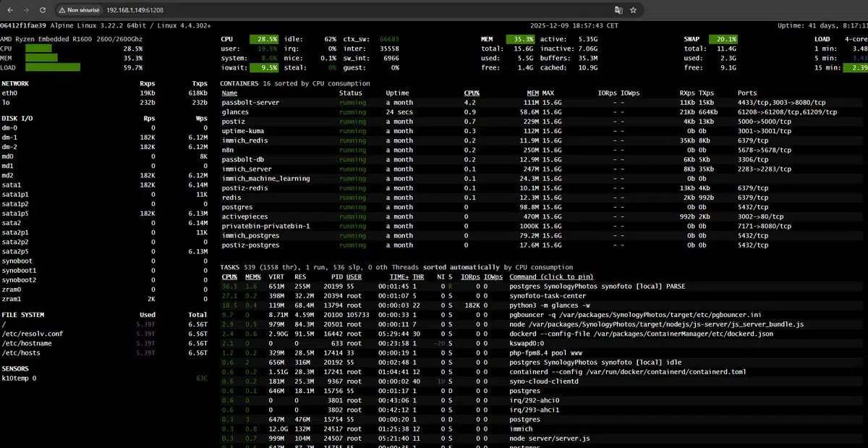Sort the tasks list by MEM%
This screenshot has width=868, height=448.
(x=252, y=276)
